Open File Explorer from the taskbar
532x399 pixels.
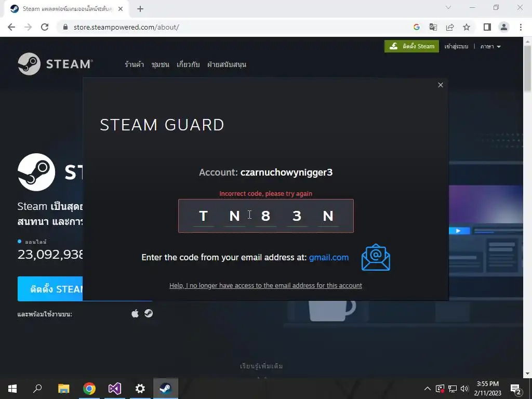63,389
